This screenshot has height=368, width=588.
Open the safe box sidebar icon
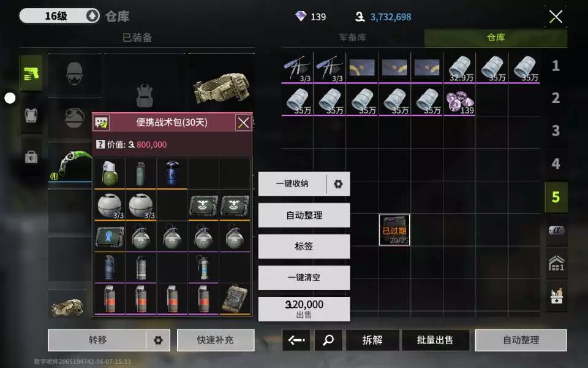31,156
